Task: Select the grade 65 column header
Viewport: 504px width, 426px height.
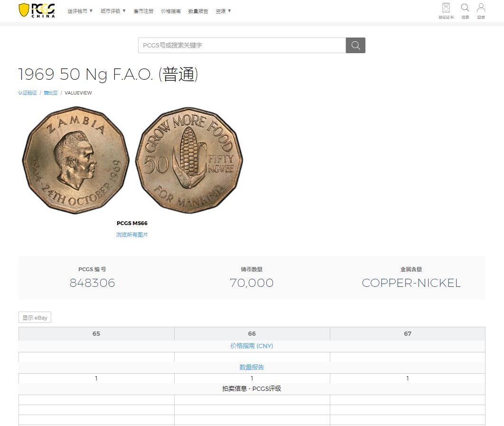Action: (96, 334)
